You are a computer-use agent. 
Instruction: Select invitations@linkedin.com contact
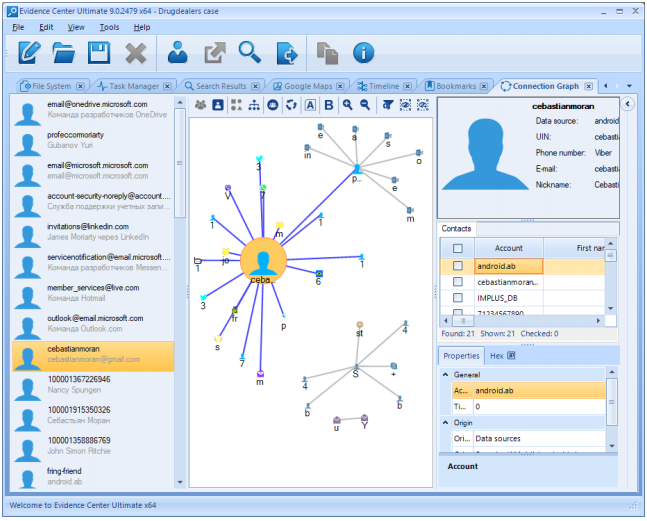(93, 232)
